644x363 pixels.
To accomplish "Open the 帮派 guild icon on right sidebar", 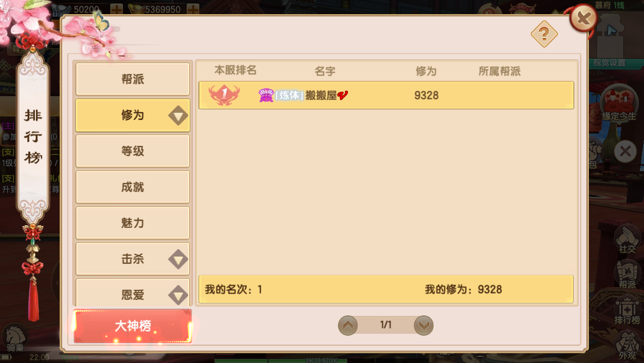I will 627,274.
